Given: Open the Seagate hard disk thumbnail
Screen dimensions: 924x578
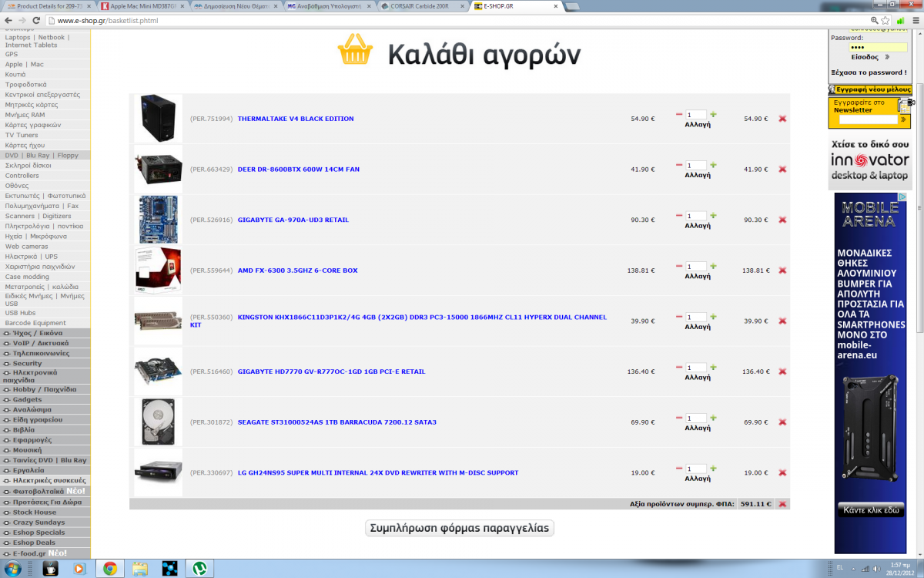Looking at the screenshot, I should (x=159, y=422).
